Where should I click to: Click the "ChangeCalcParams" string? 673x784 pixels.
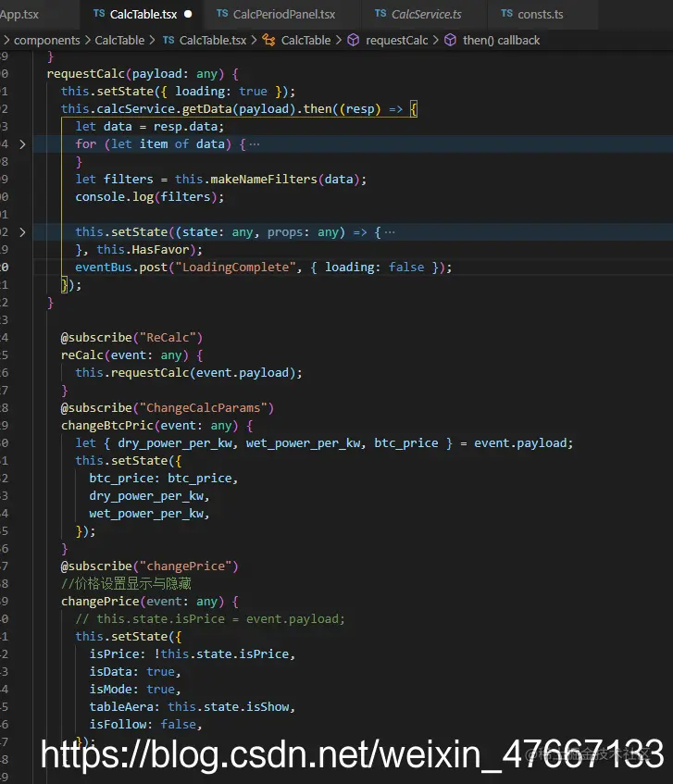click(203, 408)
